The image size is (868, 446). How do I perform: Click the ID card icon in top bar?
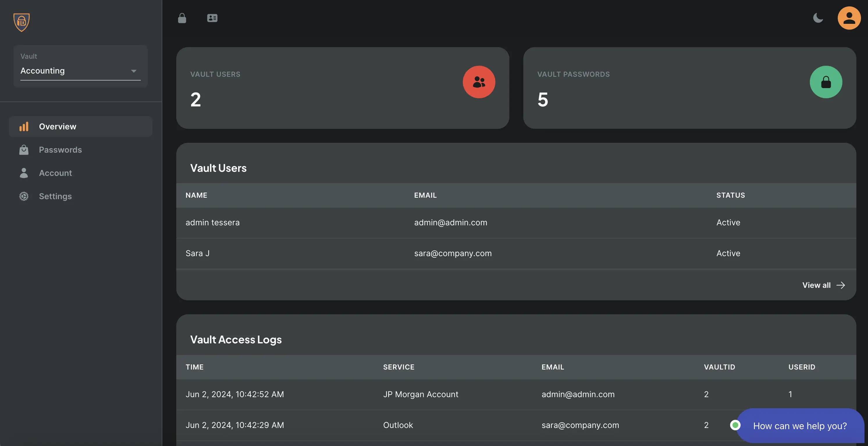[x=212, y=18]
